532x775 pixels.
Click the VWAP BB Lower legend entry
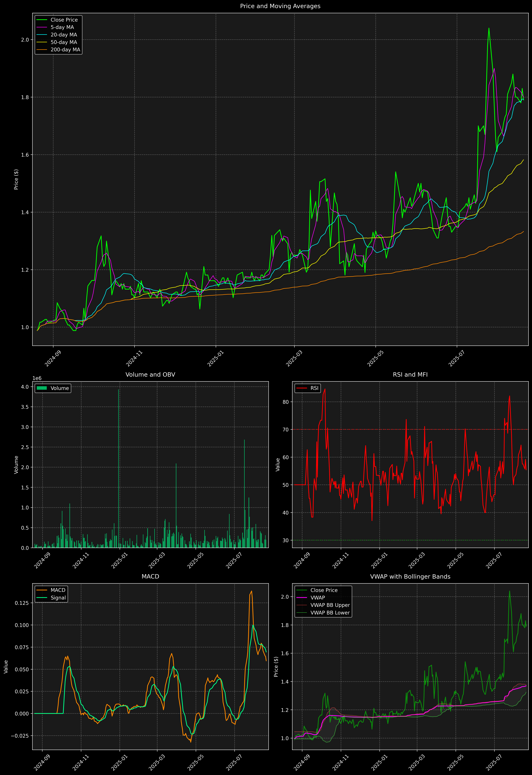330,613
